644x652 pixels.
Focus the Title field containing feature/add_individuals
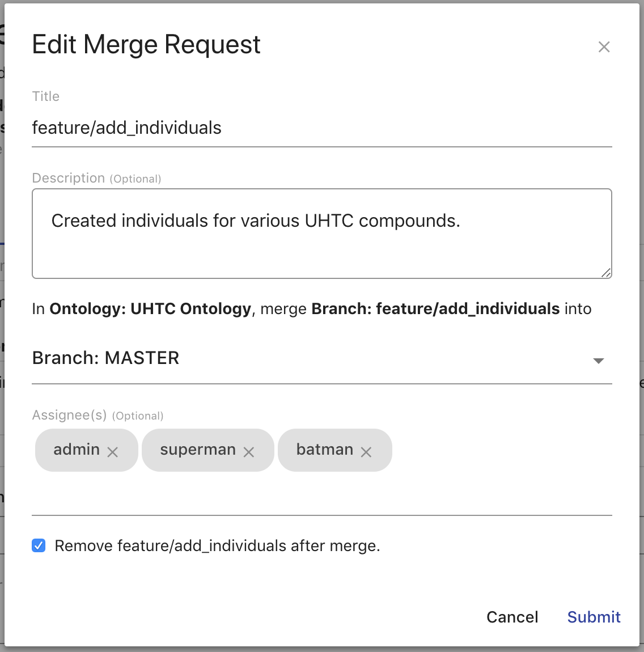point(321,128)
